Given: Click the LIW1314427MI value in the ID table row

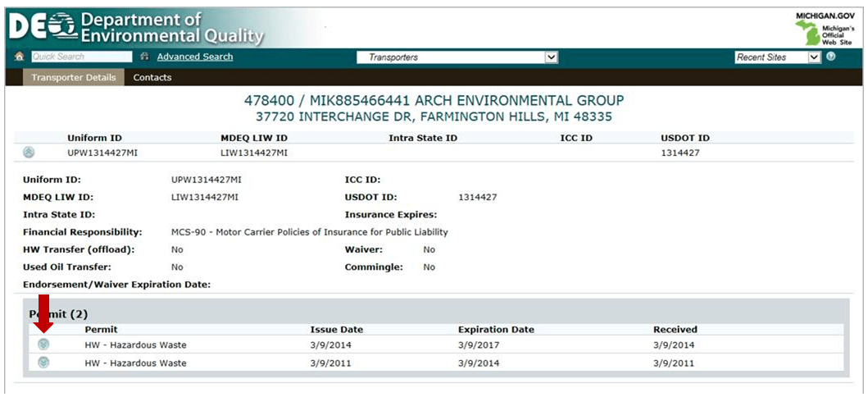Looking at the screenshot, I should click(253, 153).
